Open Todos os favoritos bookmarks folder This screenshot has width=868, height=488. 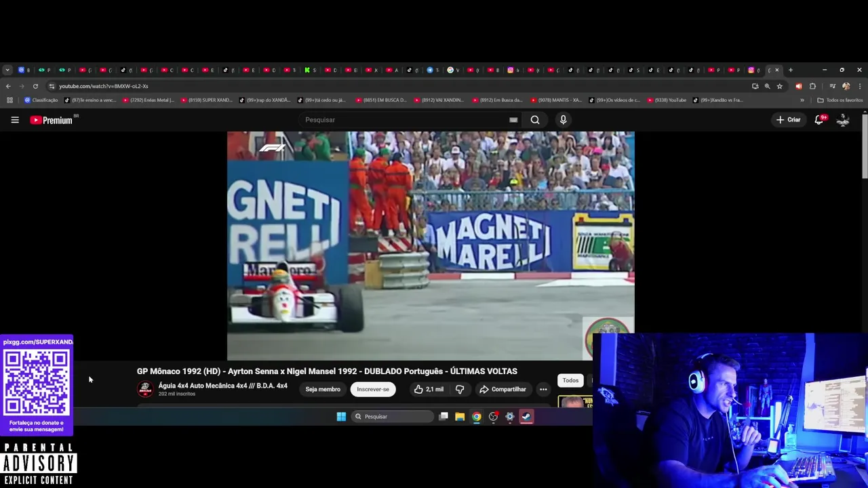point(840,100)
